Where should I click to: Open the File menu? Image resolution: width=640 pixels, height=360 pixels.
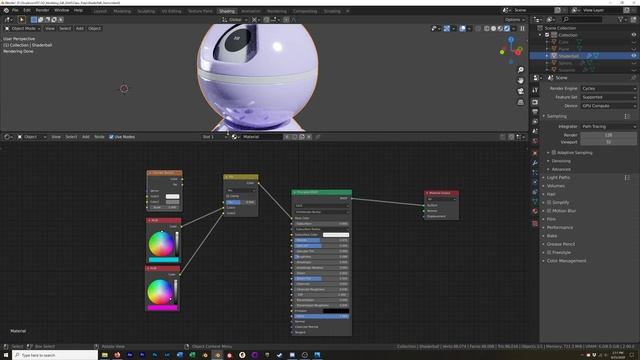tap(15, 10)
